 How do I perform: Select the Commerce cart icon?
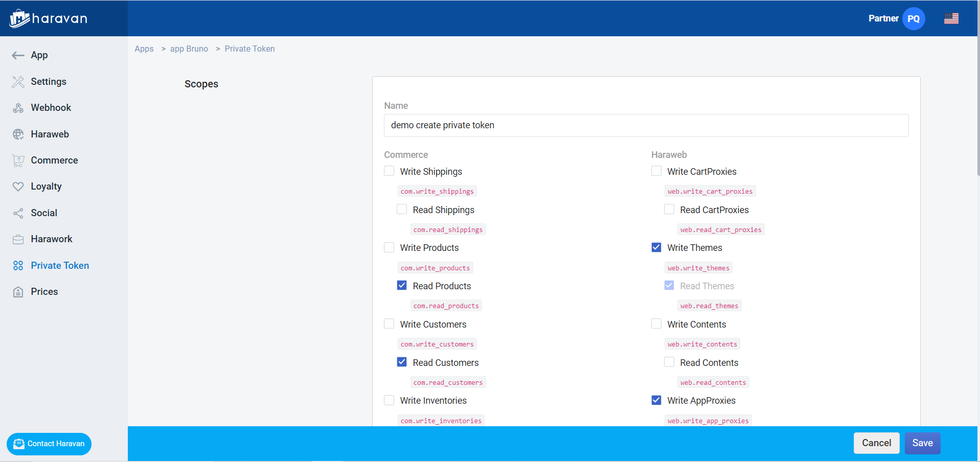click(x=18, y=160)
